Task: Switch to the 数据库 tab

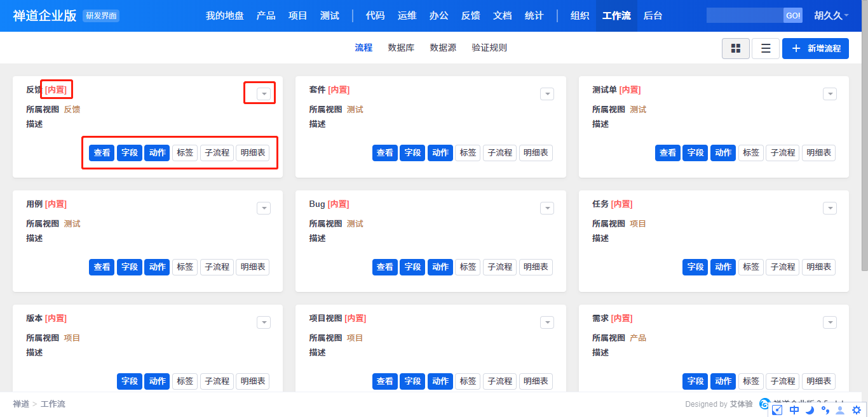Action: tap(401, 48)
